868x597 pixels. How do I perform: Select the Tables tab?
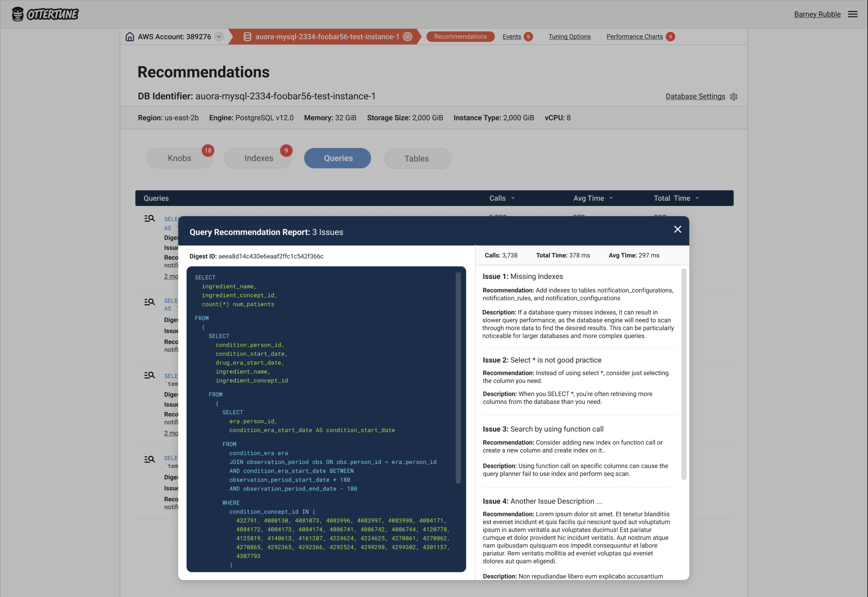pyautogui.click(x=417, y=159)
